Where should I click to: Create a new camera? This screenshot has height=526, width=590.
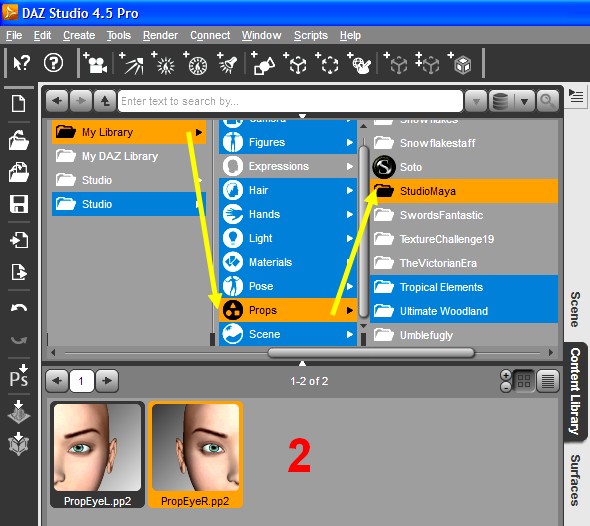click(95, 63)
